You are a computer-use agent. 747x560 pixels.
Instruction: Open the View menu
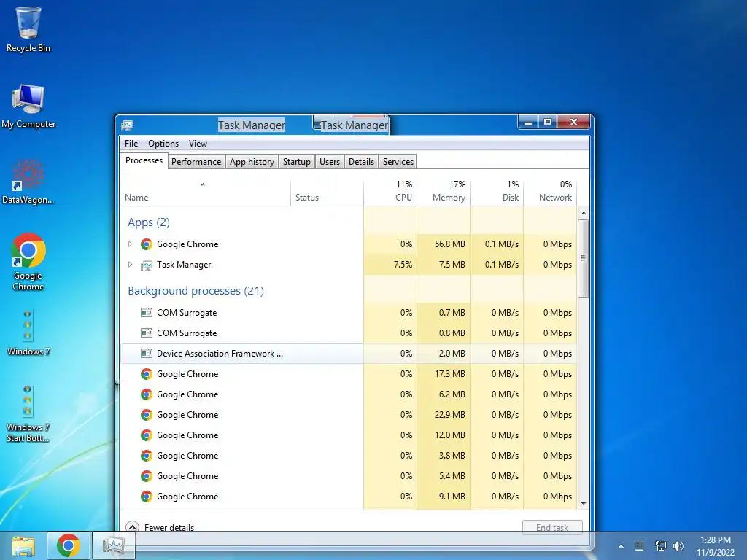click(x=198, y=144)
